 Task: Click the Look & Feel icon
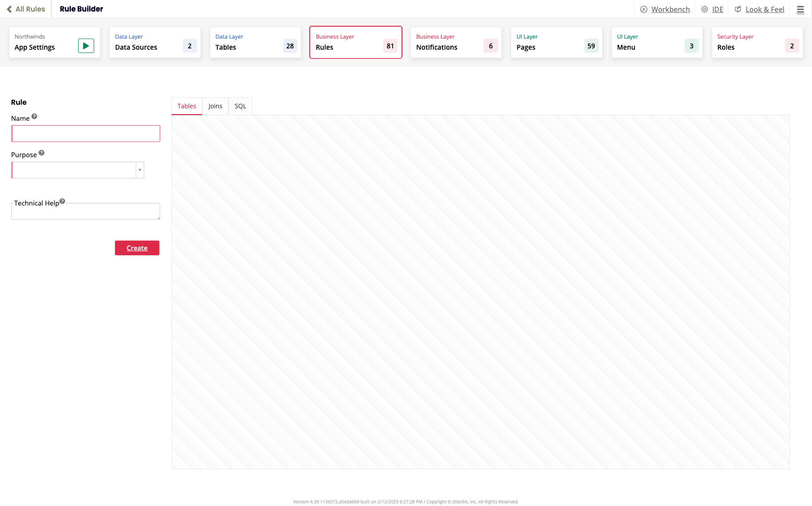pos(737,9)
